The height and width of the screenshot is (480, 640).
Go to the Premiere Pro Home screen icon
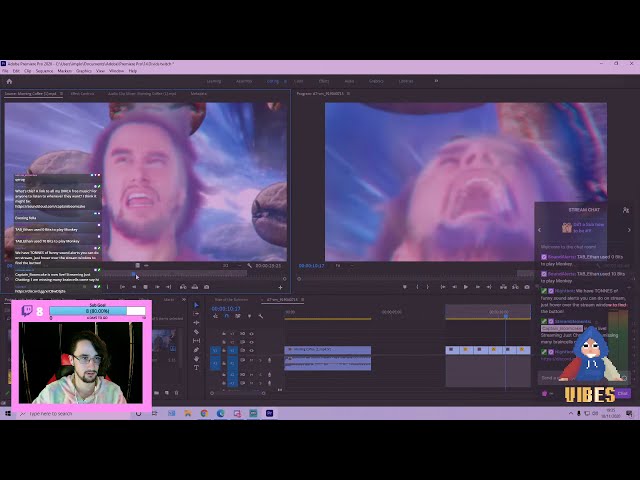click(9, 81)
